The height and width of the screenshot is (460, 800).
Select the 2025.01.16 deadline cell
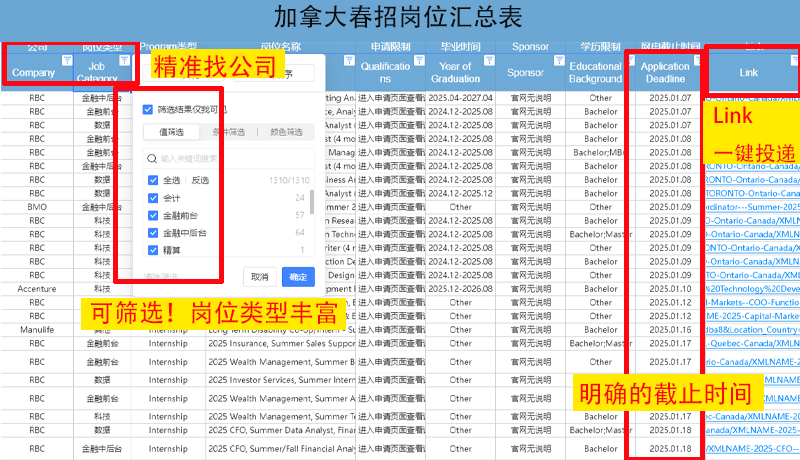point(670,330)
